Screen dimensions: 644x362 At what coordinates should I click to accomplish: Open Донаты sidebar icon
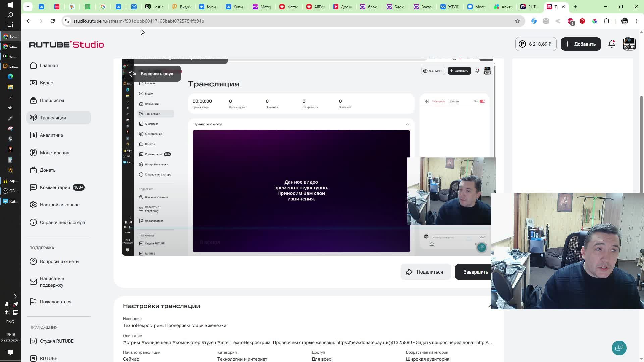click(33, 170)
